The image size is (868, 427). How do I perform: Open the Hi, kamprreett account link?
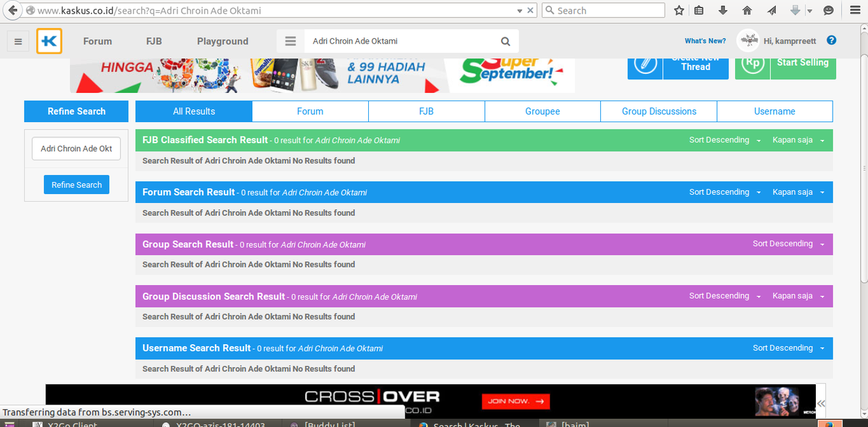pyautogui.click(x=790, y=41)
